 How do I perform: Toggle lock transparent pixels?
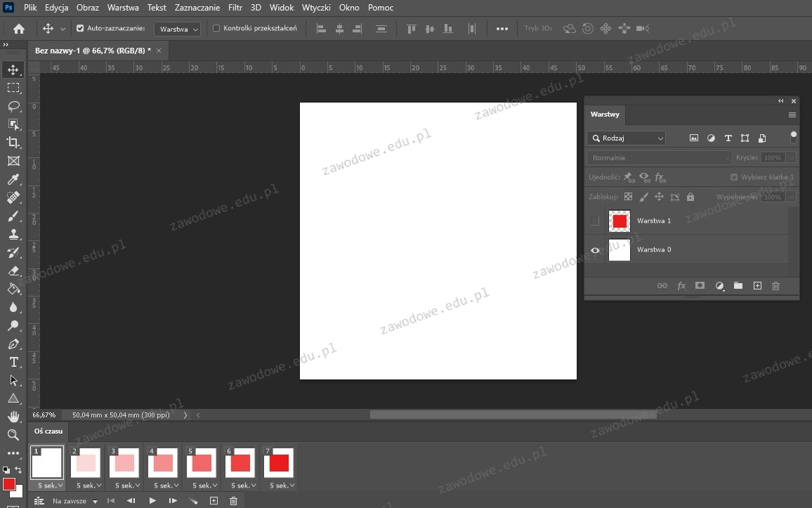[x=628, y=197]
